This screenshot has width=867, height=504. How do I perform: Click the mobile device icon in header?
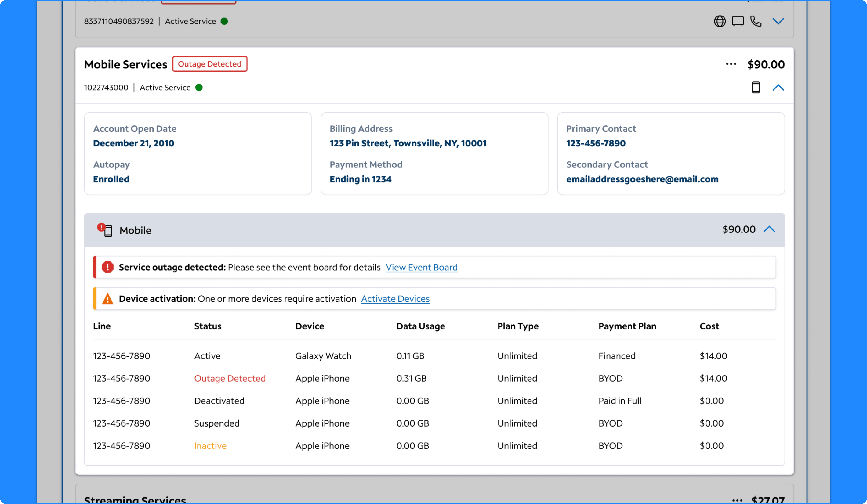756,87
